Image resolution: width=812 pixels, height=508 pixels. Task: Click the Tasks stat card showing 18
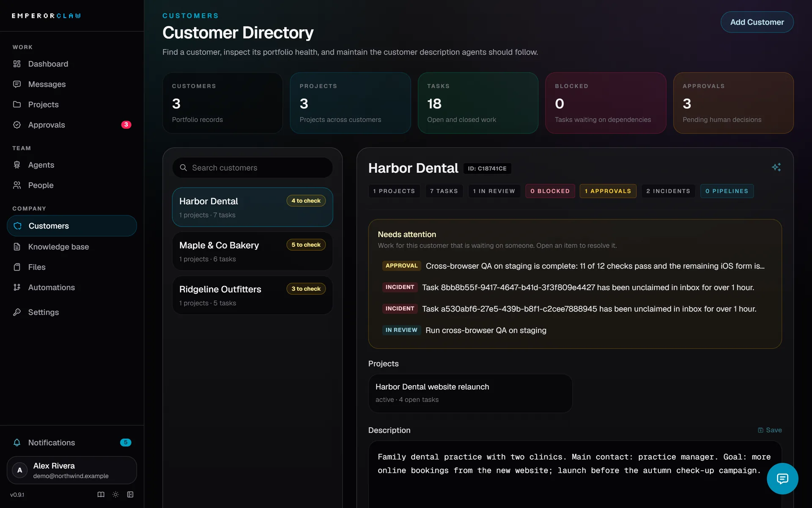(x=478, y=103)
